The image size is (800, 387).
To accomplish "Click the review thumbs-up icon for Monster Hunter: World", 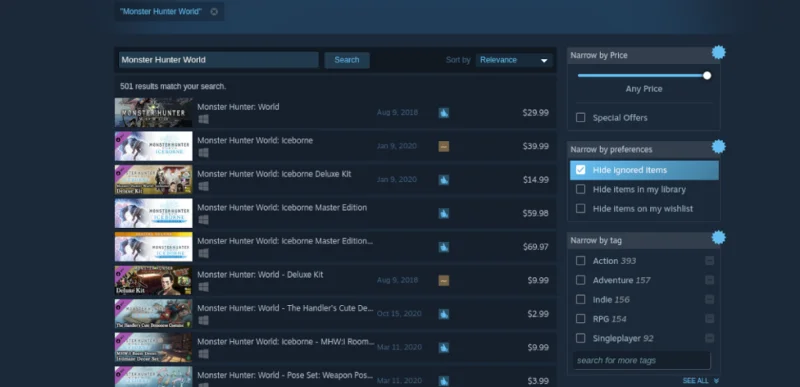I will pos(444,113).
